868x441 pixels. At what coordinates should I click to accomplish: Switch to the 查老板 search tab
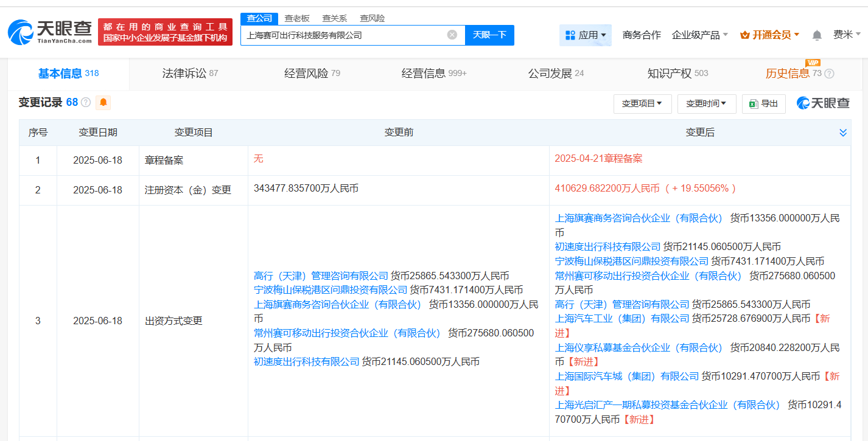(x=297, y=18)
